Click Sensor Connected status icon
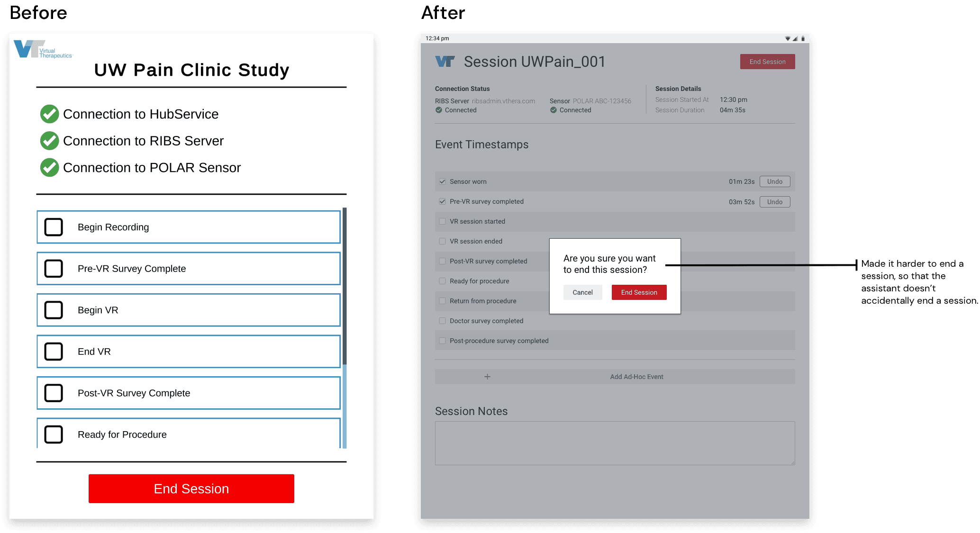The image size is (980, 533). (554, 110)
